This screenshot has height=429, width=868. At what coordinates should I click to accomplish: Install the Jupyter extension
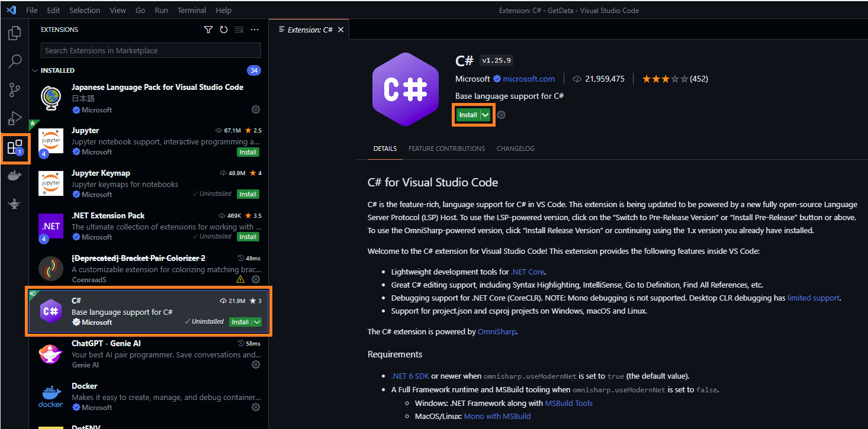pos(247,152)
